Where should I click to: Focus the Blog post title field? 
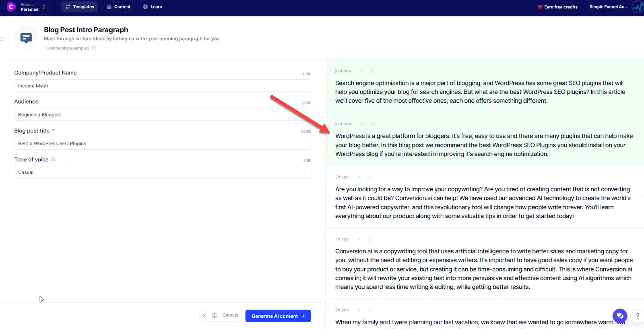[163, 143]
